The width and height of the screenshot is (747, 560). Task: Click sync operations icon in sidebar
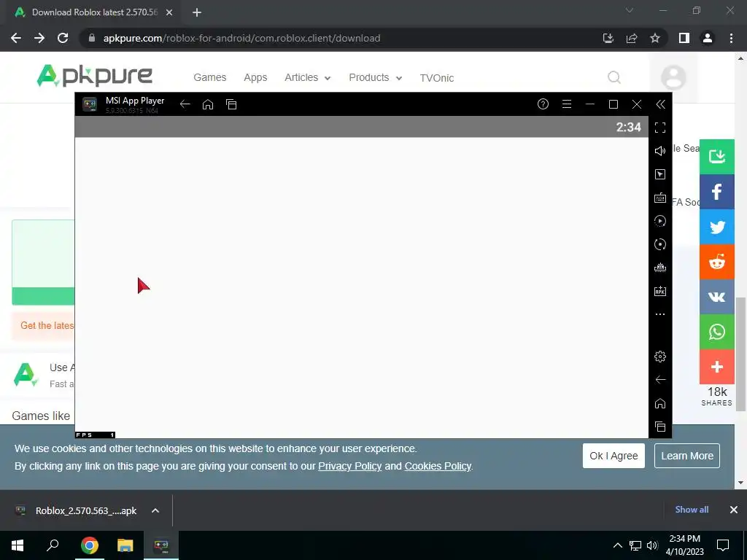click(660, 244)
